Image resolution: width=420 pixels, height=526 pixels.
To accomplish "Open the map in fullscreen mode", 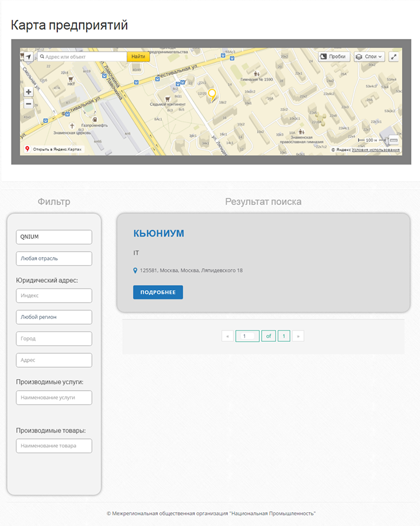I will pos(394,57).
